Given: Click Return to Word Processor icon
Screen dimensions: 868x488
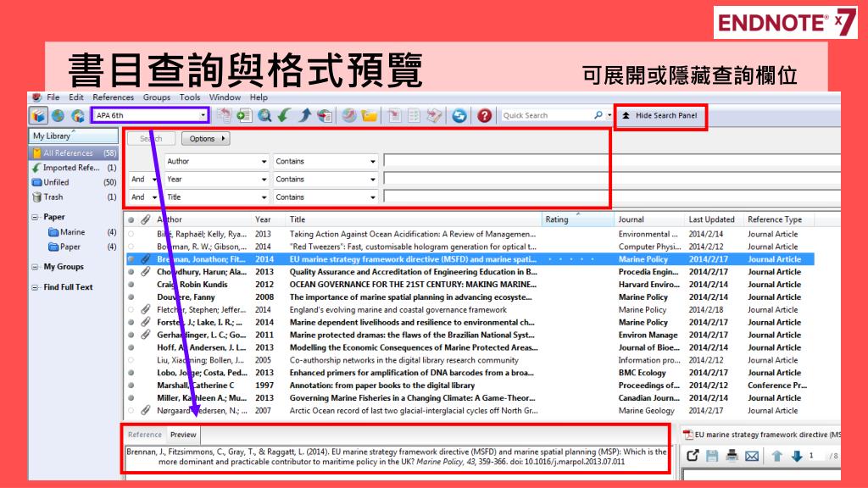Looking at the screenshot, I should tap(434, 115).
